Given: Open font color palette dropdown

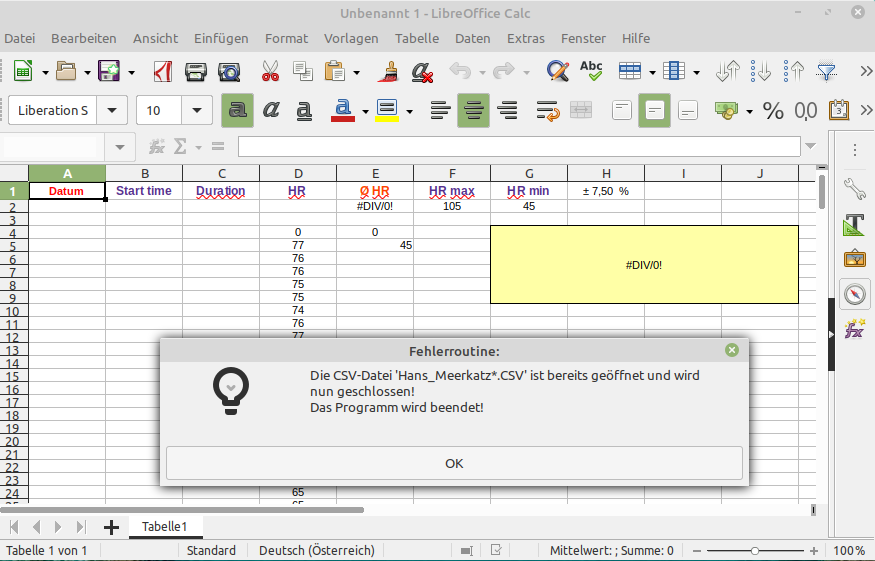Looking at the screenshot, I should point(366,112).
